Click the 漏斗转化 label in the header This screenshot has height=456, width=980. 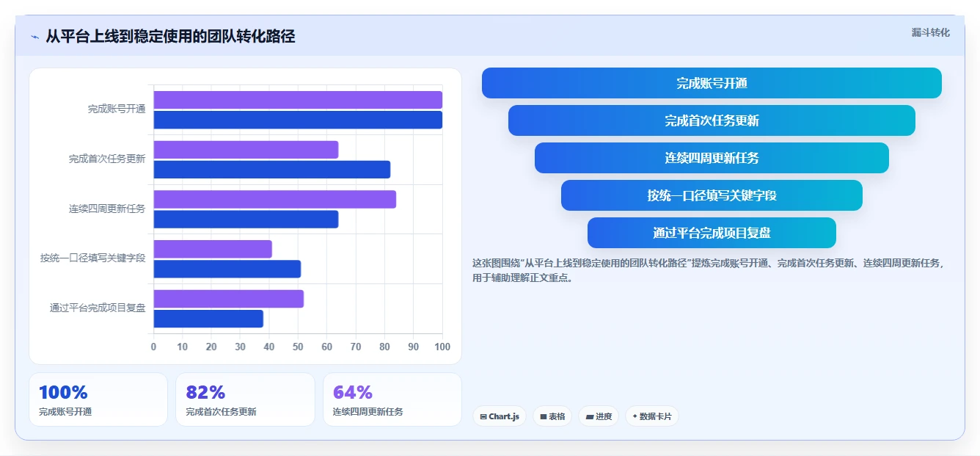pyautogui.click(x=930, y=32)
